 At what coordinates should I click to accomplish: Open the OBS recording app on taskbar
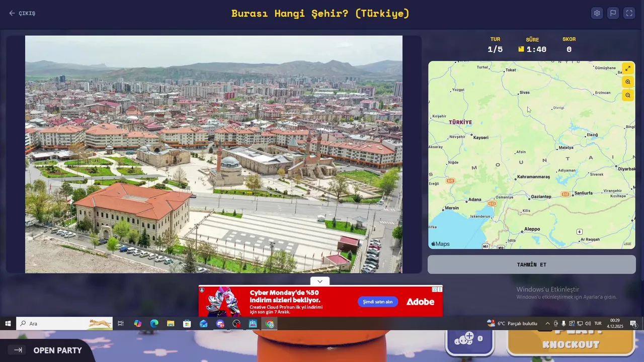(236, 323)
